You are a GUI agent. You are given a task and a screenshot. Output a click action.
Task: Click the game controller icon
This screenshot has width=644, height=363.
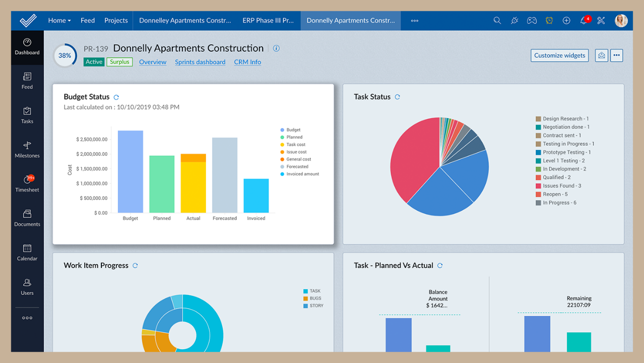click(531, 21)
